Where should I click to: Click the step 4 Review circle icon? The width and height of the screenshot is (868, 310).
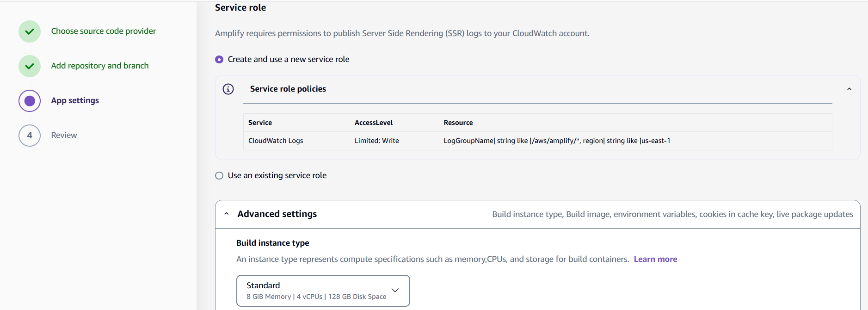(30, 136)
